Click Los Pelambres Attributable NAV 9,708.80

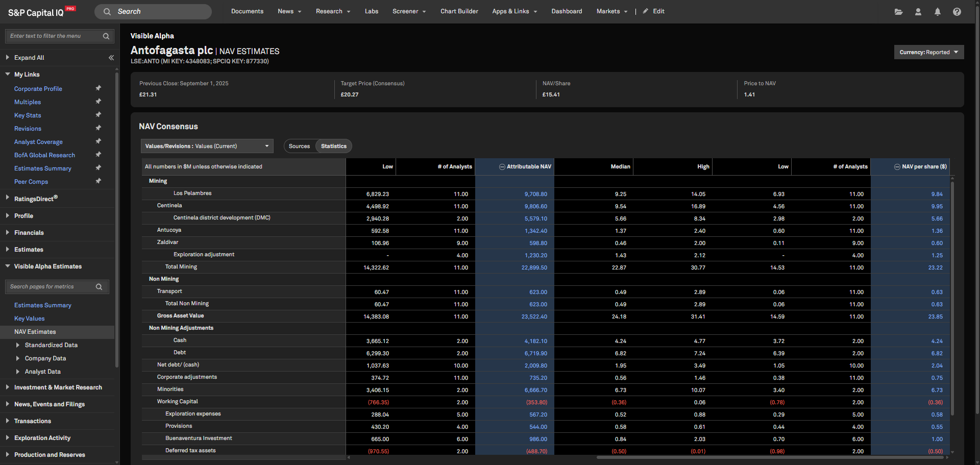[535, 194]
